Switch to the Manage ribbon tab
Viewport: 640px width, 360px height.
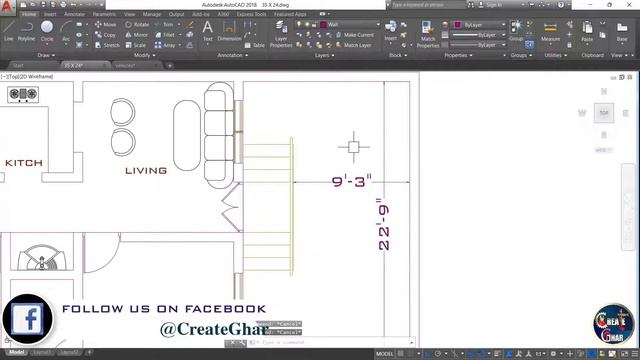[x=151, y=14]
